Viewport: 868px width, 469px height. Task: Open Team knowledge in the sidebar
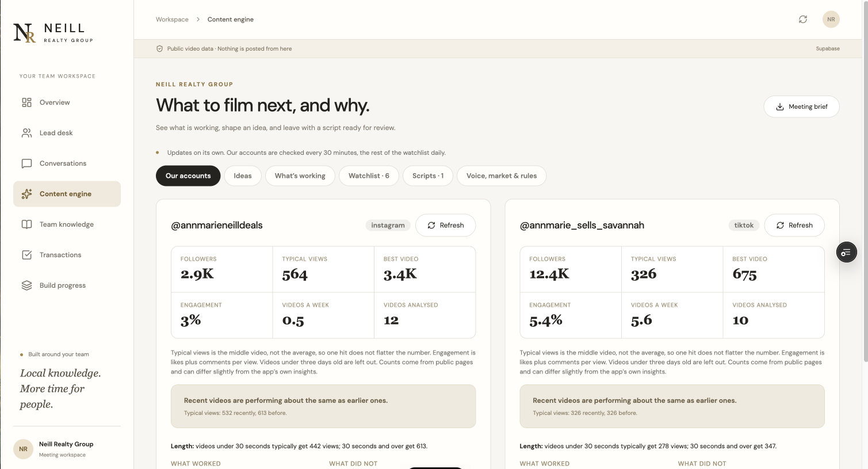[67, 224]
